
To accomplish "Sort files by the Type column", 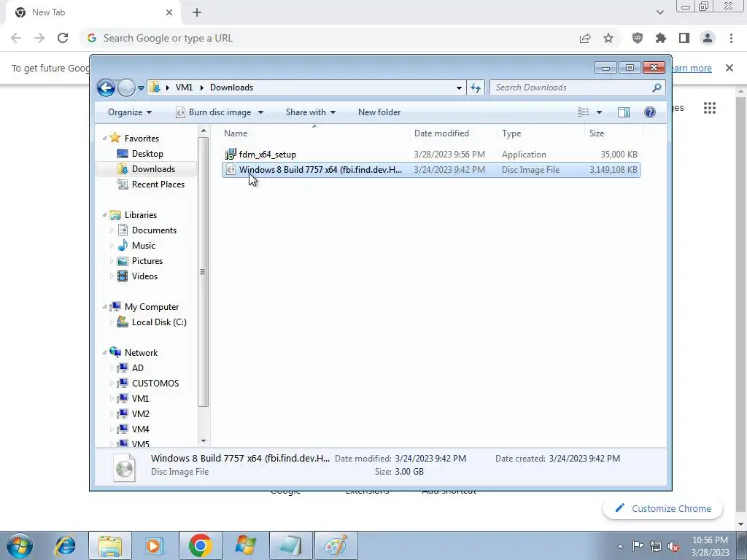I will (541, 133).
